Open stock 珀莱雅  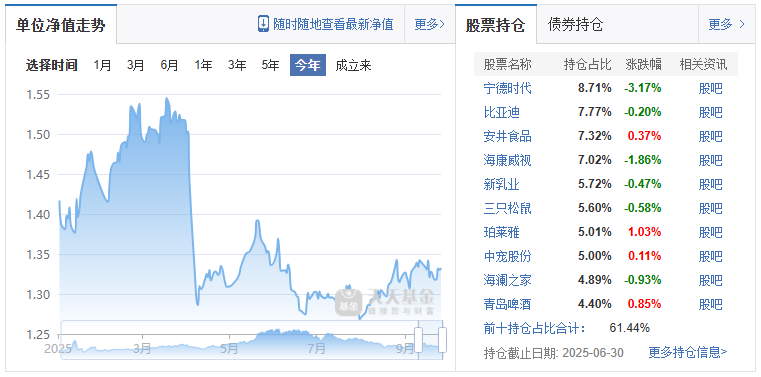[501, 232]
